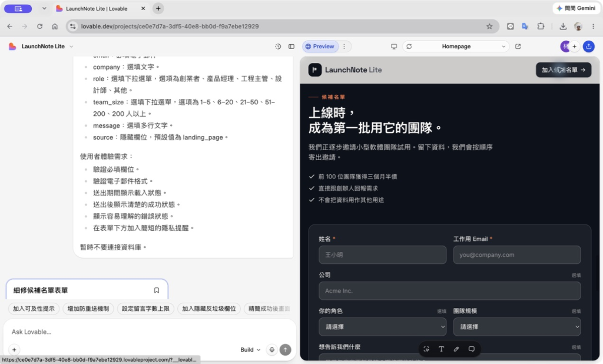Select the 加入隱藏反垃圾欄位 suggestion chip

click(x=209, y=309)
